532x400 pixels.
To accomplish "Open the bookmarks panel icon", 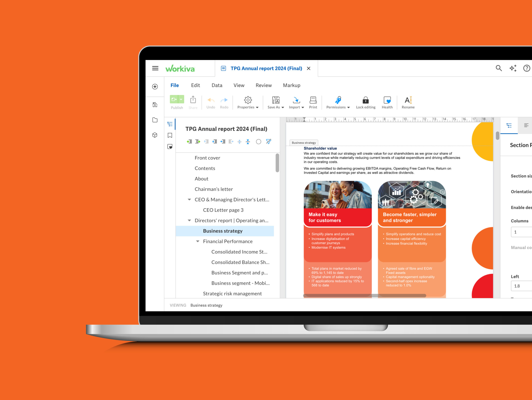I will [x=170, y=135].
